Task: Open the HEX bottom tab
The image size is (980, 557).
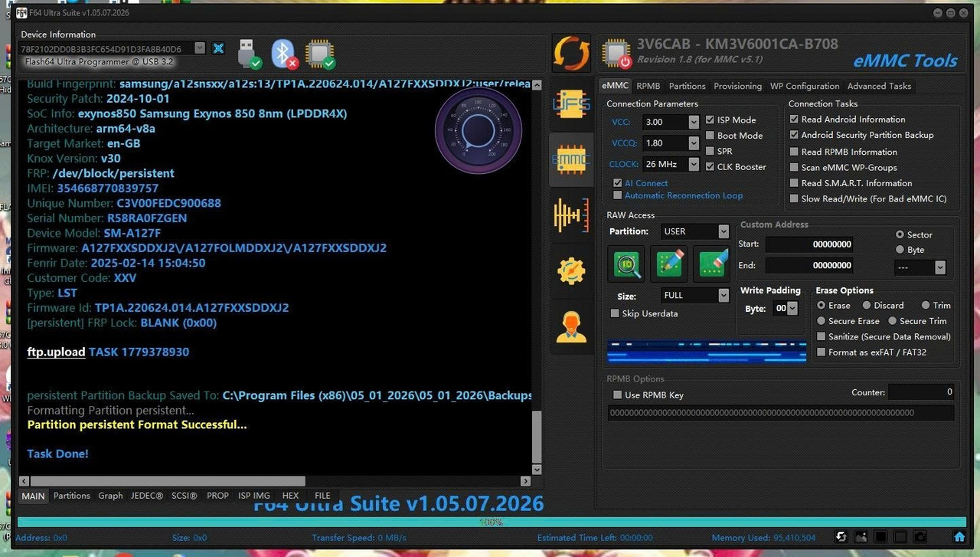Action: pos(290,496)
